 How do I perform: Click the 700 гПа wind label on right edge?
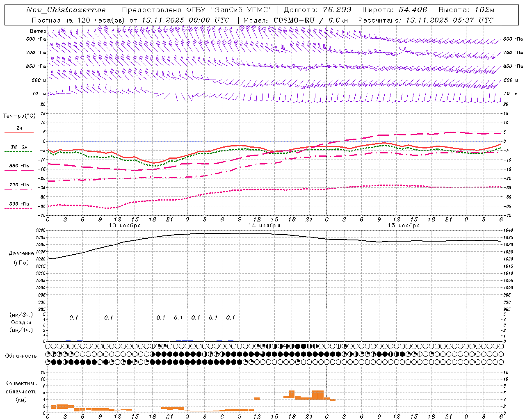[x=513, y=52]
